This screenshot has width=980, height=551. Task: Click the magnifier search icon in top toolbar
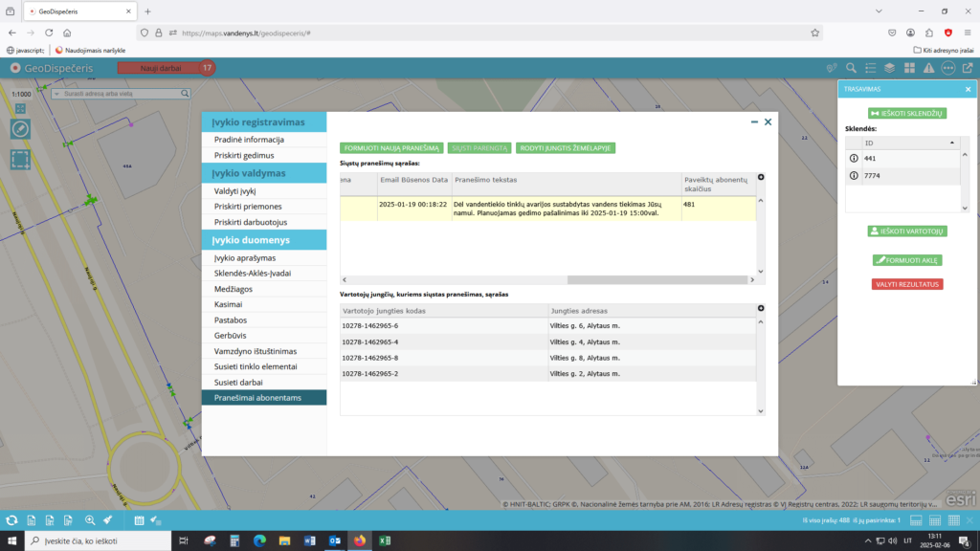point(850,68)
